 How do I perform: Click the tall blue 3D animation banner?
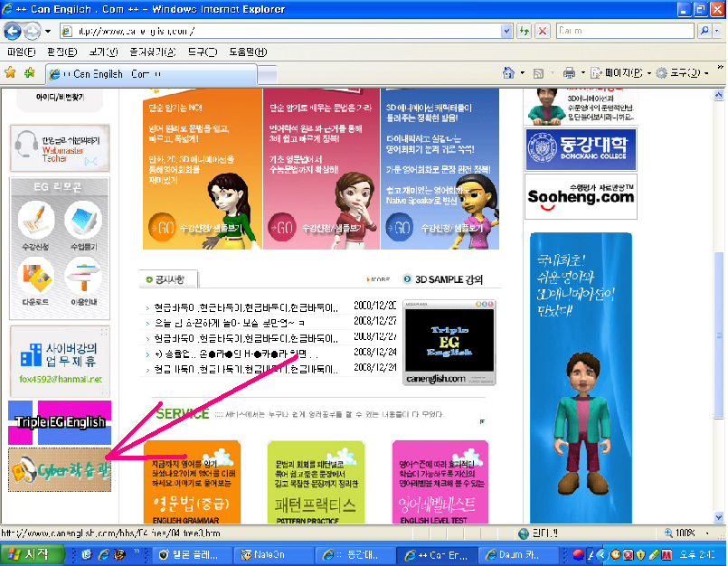coord(581,378)
